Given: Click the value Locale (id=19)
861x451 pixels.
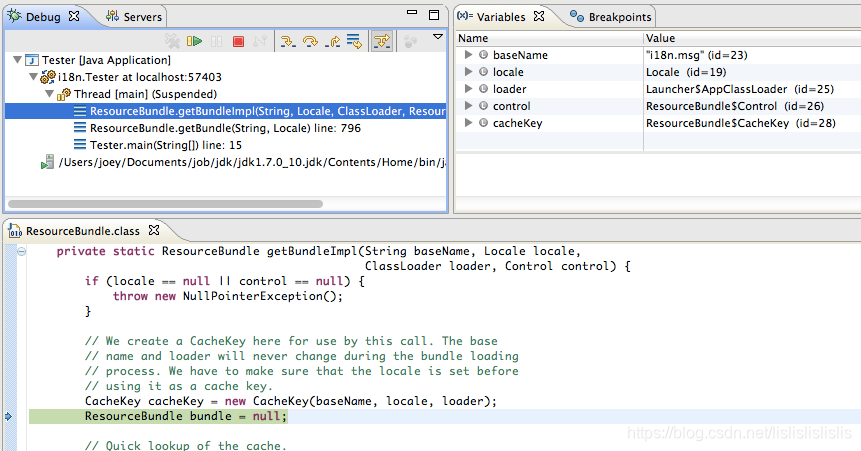Looking at the screenshot, I should click(x=686, y=72).
